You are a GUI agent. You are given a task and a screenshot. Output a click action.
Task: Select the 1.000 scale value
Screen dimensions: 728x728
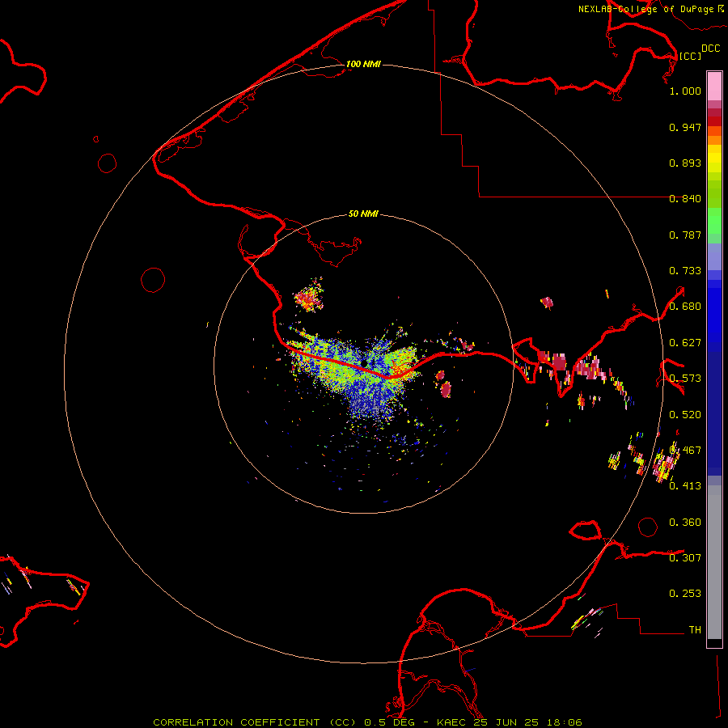[x=685, y=91]
